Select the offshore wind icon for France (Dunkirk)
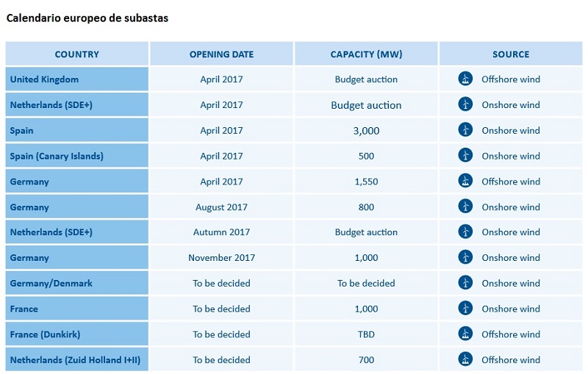Viewport: 588px width, 374px height. point(465,334)
